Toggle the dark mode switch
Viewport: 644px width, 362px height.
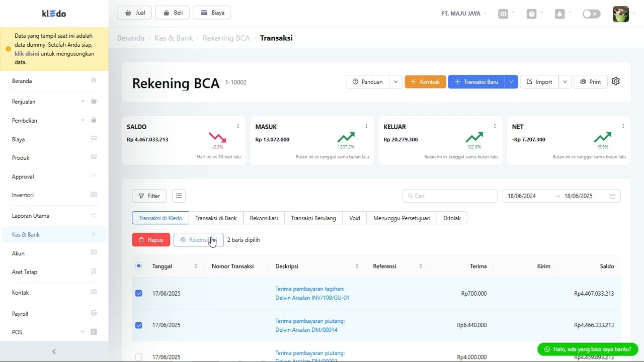coord(591,14)
